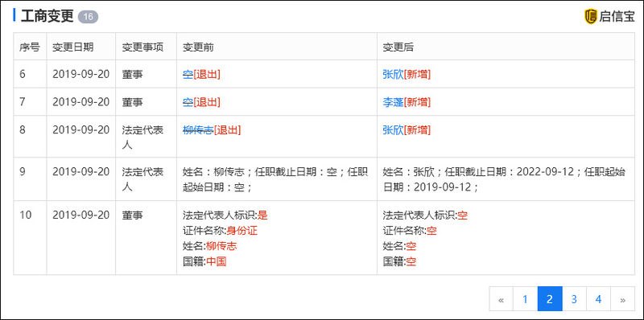The height and width of the screenshot is (320, 644).
Task: Click the 工商变更 section title
Action: click(47, 16)
